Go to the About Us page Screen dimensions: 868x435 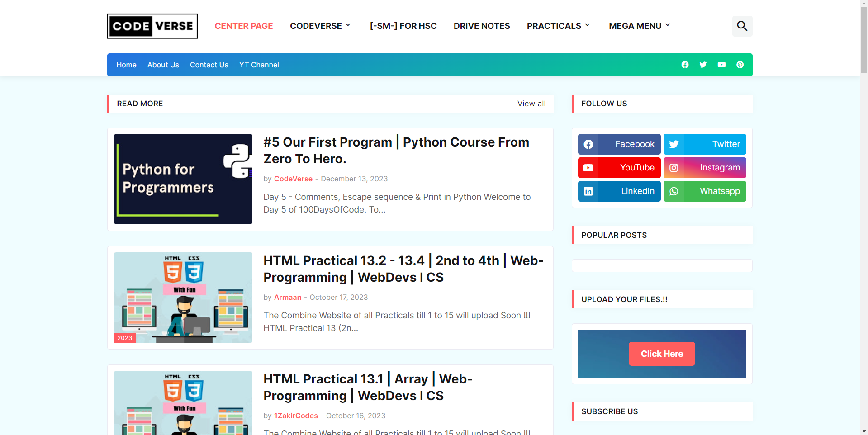(x=163, y=65)
